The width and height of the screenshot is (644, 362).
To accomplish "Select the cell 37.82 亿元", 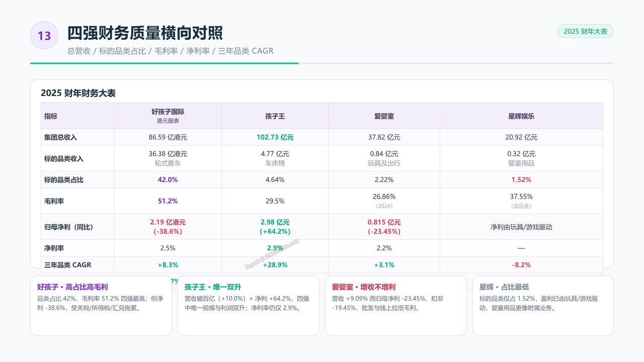I will click(384, 137).
